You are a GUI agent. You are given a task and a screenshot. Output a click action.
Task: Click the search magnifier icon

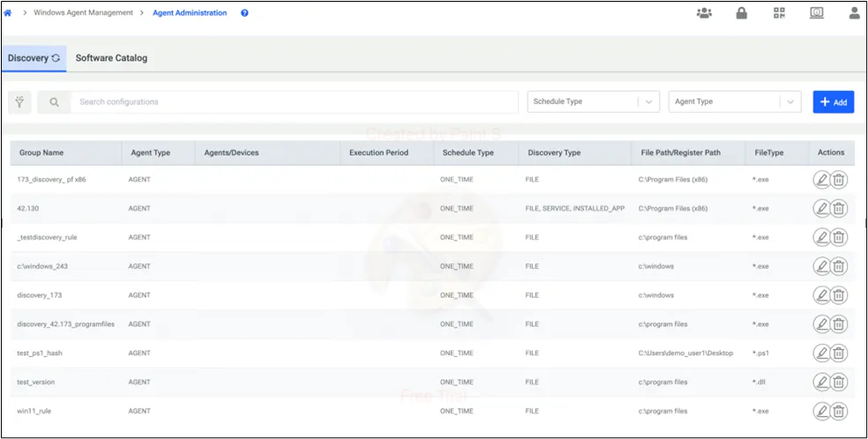(54, 102)
